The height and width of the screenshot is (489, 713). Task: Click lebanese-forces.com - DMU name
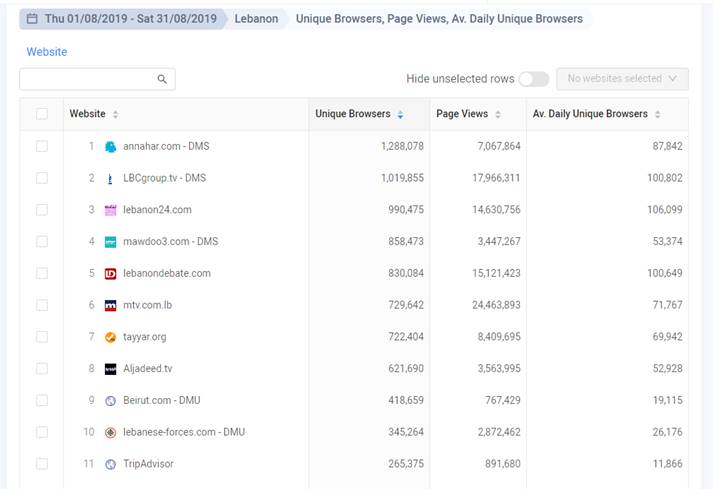184,432
